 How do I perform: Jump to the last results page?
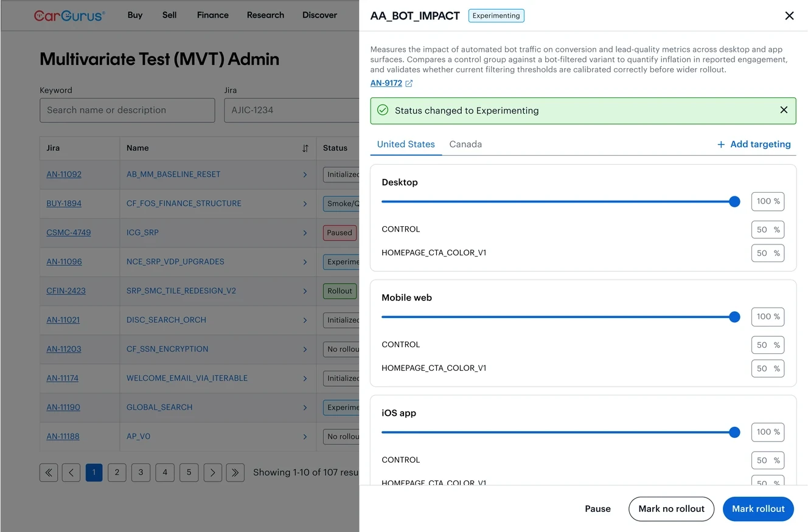point(235,472)
